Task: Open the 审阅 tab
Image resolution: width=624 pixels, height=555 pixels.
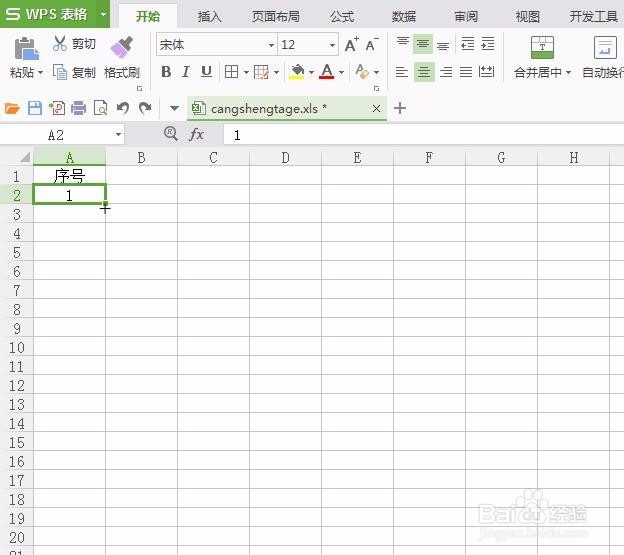Action: click(x=466, y=16)
